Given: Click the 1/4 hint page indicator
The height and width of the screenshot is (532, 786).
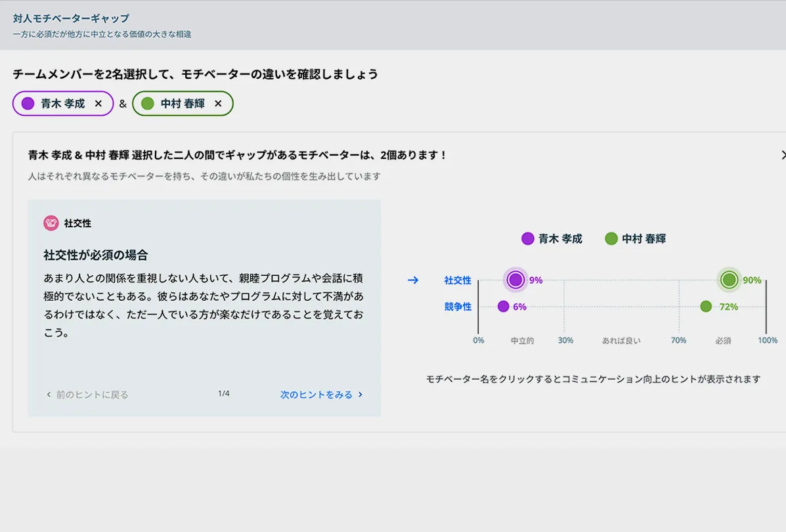Looking at the screenshot, I should (x=222, y=394).
